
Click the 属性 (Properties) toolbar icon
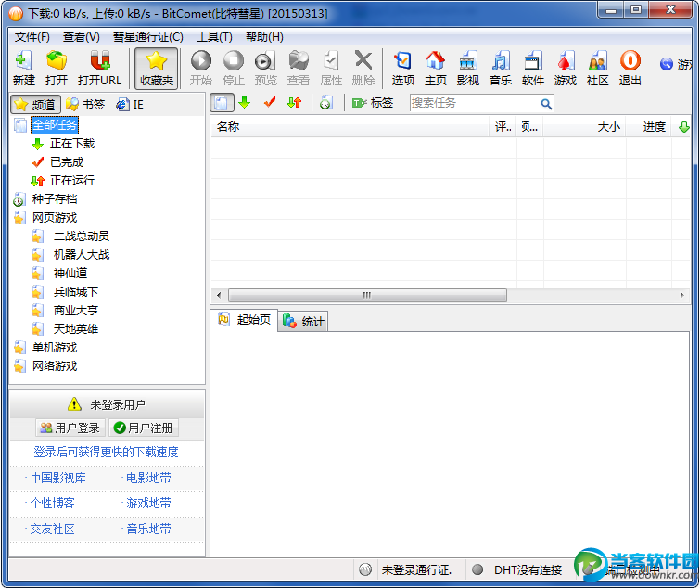[331, 69]
